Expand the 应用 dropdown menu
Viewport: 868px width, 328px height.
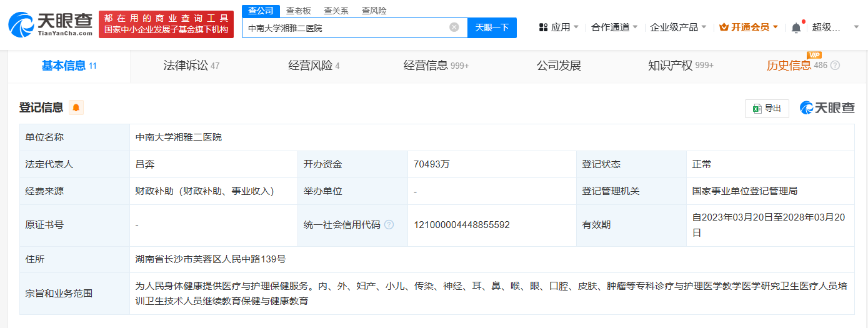[x=559, y=27]
